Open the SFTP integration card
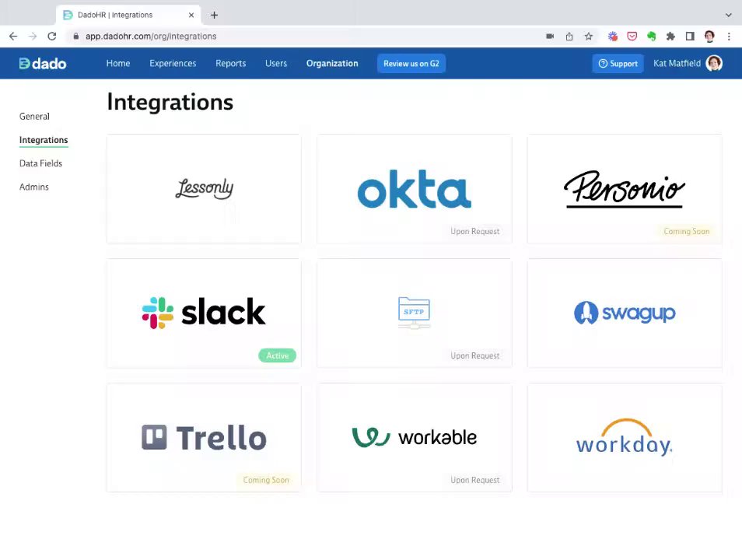This screenshot has height=560, width=742. coord(415,313)
